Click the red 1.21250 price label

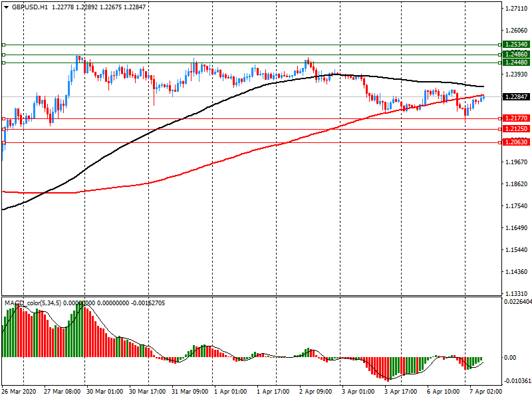click(517, 129)
